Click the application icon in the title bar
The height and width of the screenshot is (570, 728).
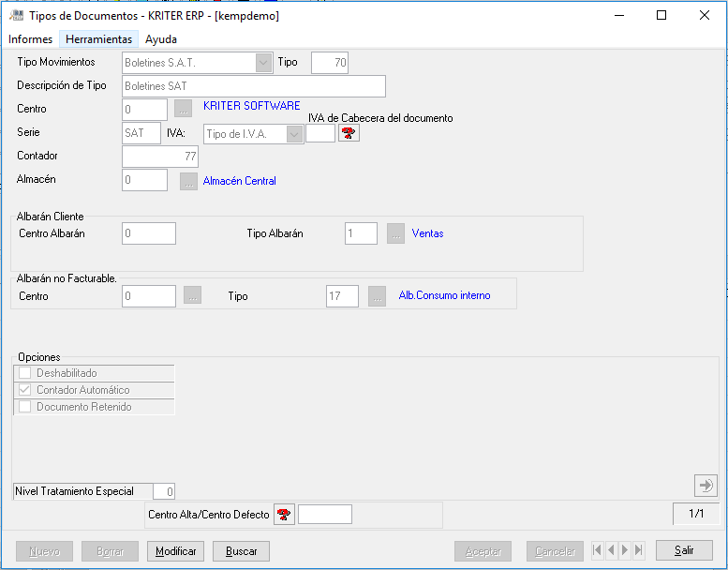click(16, 15)
